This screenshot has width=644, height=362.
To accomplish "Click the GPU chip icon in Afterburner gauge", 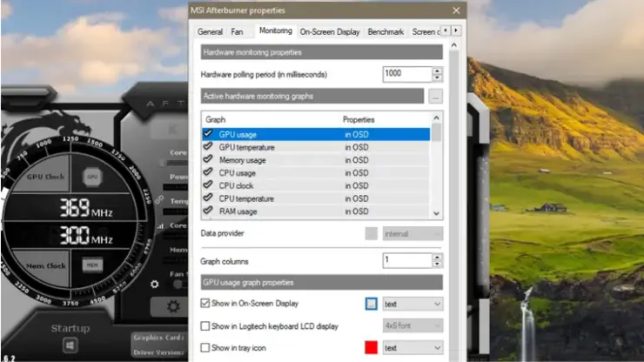I will click(x=92, y=178).
